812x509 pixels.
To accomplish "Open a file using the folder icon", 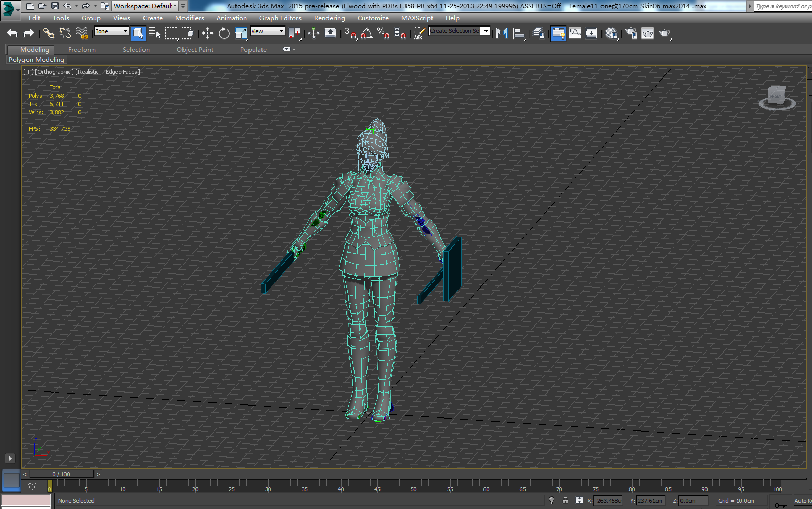I will tap(42, 6).
